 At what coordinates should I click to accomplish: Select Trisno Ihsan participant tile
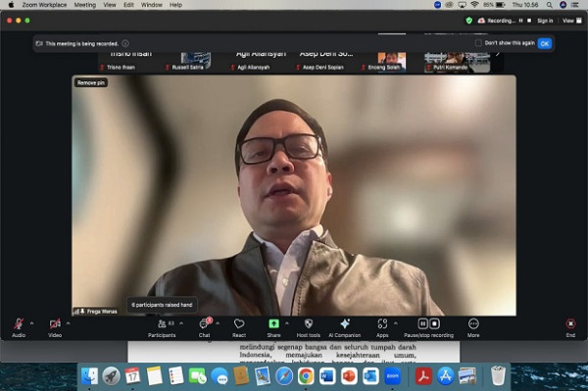[x=129, y=62]
